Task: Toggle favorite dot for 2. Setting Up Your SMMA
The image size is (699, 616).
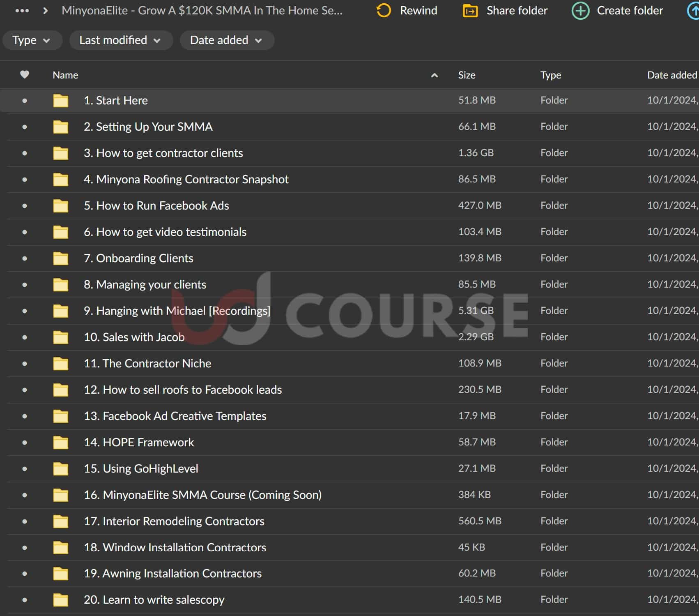Action: point(25,127)
